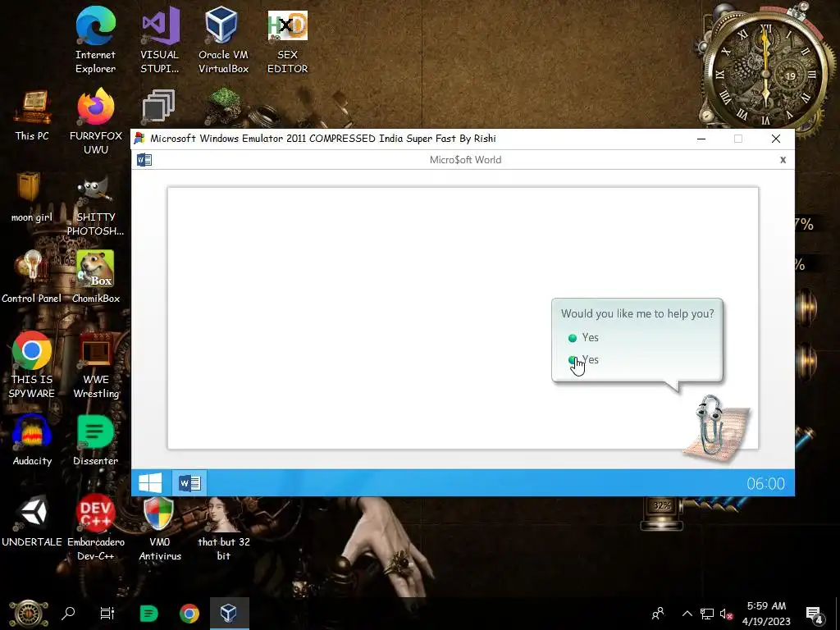Screen dimensions: 840x630
Task: Click the 32% gauge gadget on desktop
Action: pos(662,514)
